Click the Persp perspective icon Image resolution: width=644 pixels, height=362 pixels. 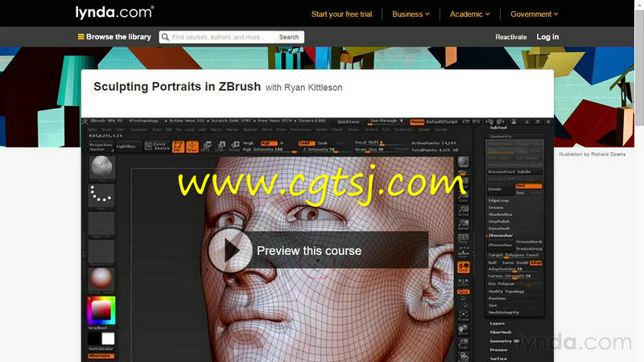coord(464,237)
